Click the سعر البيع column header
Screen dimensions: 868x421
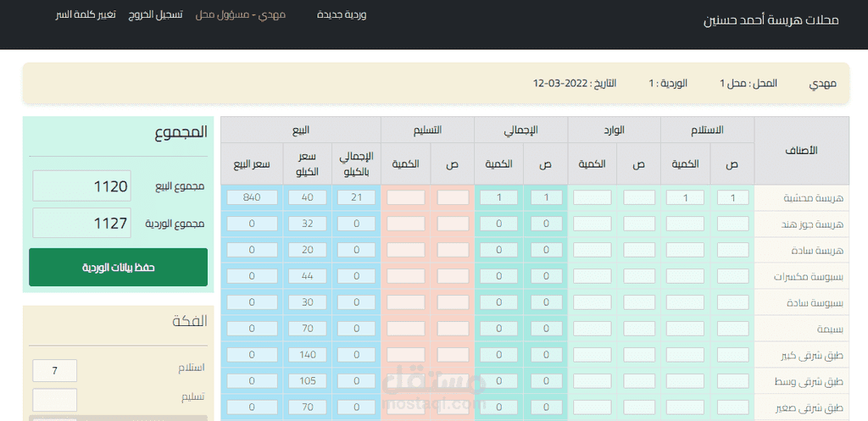pos(252,163)
